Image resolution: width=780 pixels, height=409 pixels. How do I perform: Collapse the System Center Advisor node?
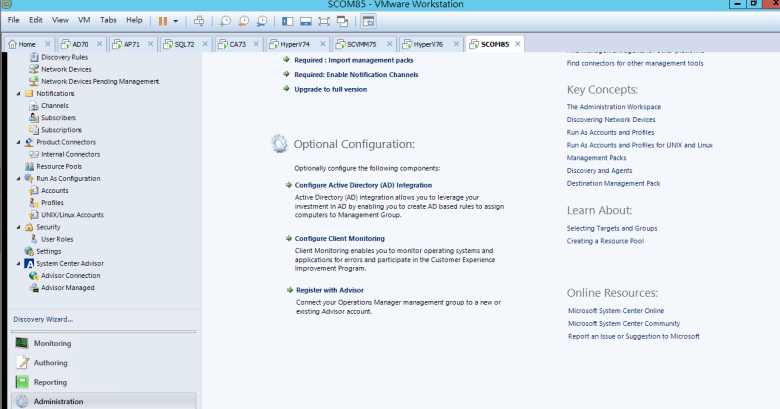pyautogui.click(x=18, y=263)
